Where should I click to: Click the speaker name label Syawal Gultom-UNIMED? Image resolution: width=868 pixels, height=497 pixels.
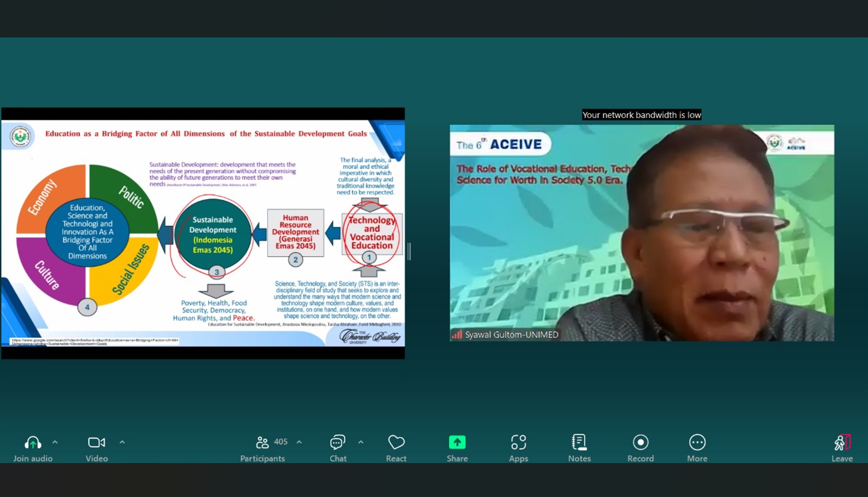coord(512,335)
